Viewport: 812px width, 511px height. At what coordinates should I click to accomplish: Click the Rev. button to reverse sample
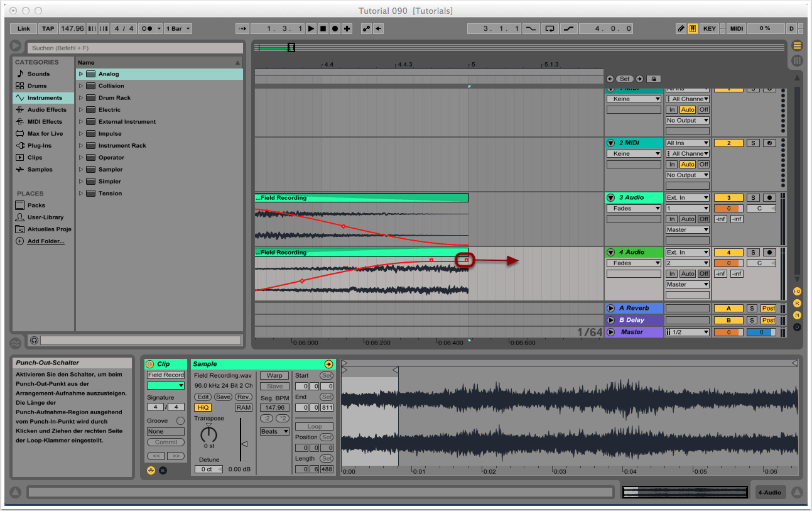(x=244, y=397)
